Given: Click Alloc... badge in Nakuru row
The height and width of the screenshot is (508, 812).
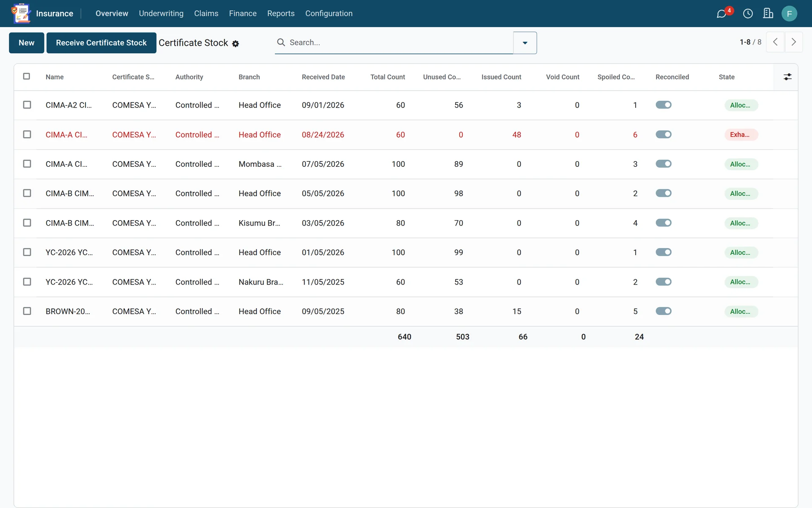Looking at the screenshot, I should click(x=741, y=282).
